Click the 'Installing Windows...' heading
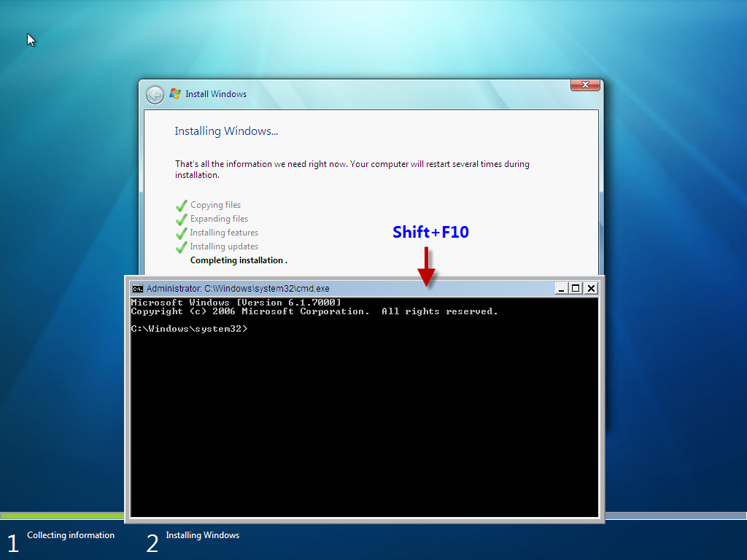The height and width of the screenshot is (560, 747). click(226, 131)
